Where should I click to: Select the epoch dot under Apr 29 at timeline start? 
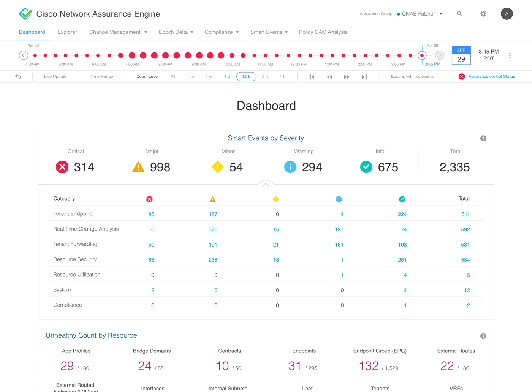[x=35, y=55]
